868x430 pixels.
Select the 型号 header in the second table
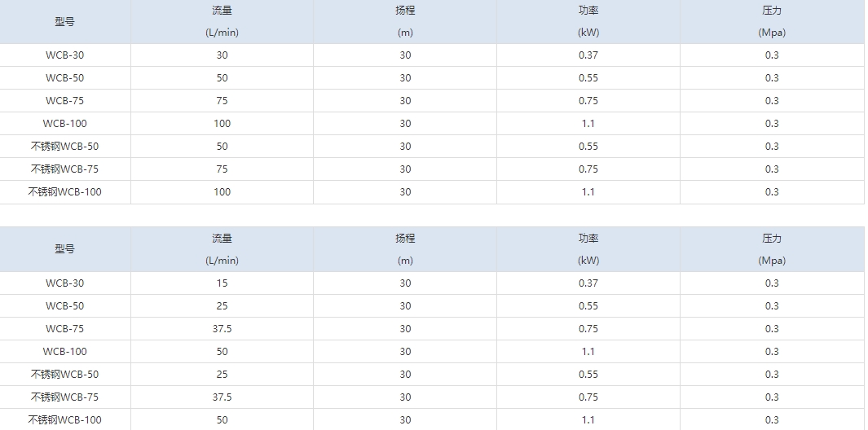(x=64, y=249)
